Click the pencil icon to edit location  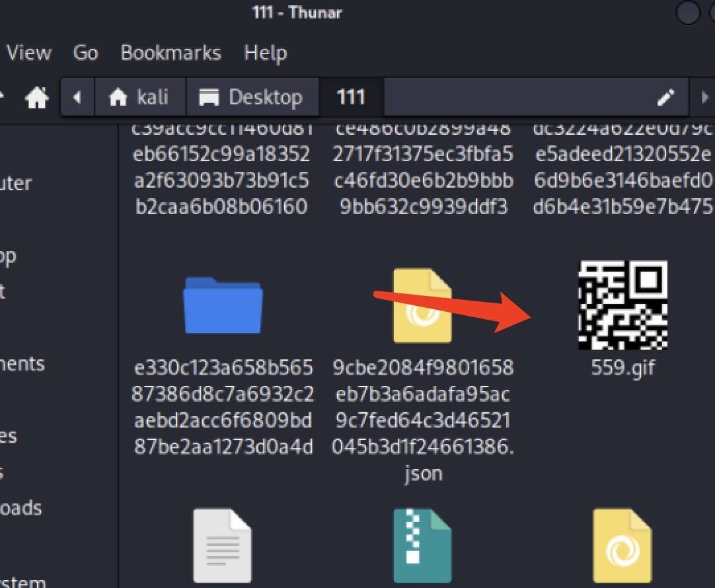[665, 97]
